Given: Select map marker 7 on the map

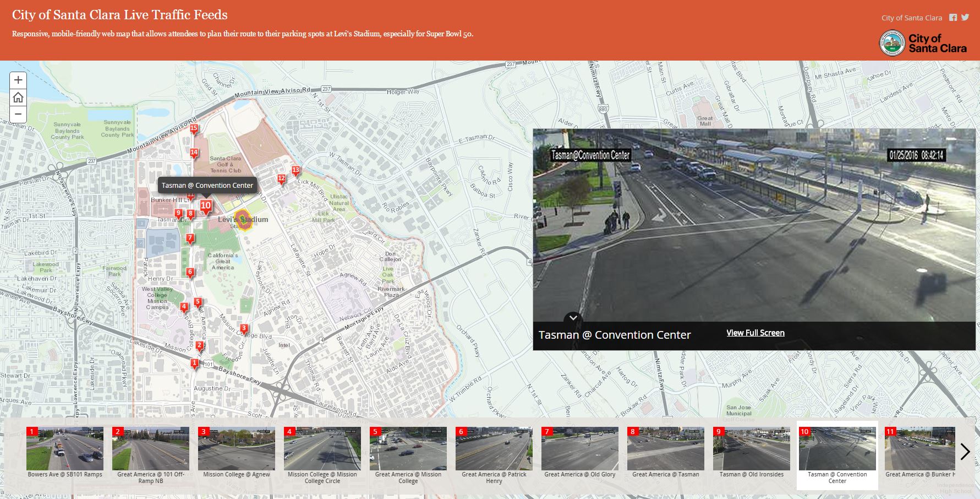Looking at the screenshot, I should (190, 239).
